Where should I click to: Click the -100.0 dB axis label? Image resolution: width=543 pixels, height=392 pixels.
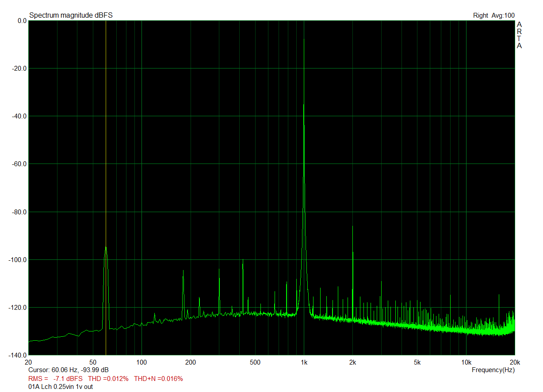point(18,260)
